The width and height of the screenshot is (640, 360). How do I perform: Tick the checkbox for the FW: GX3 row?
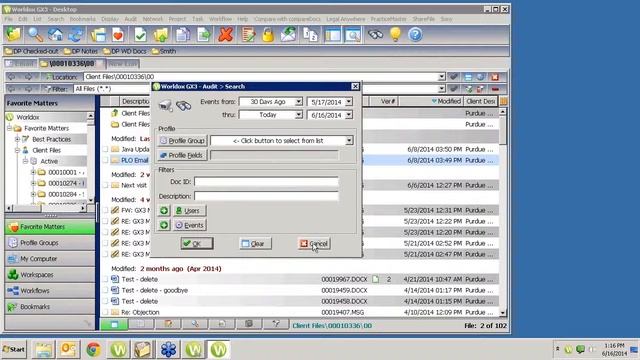(x=105, y=210)
